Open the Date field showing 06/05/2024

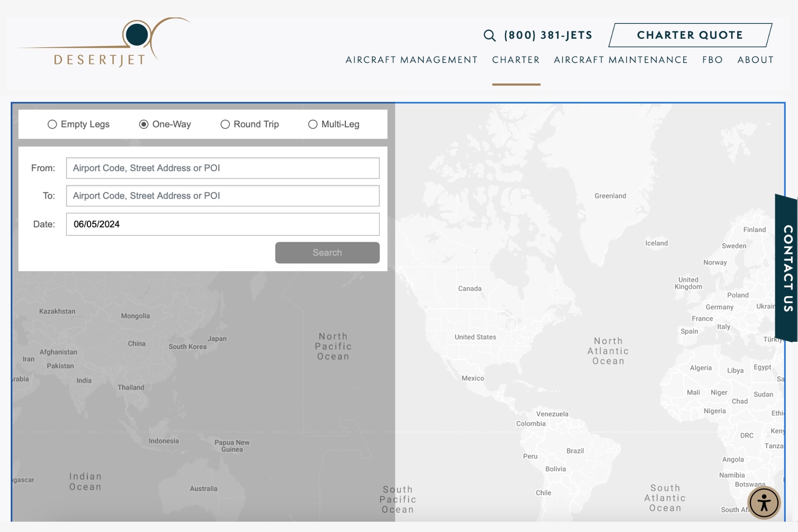(x=223, y=224)
